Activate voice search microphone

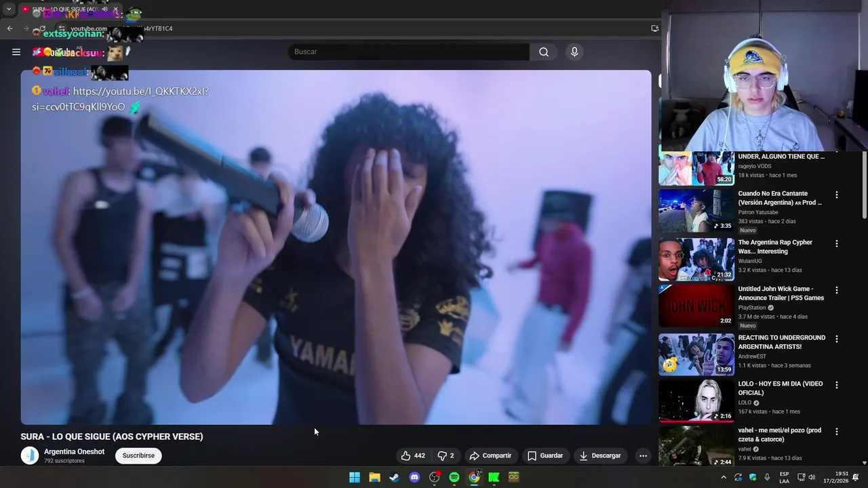(x=574, y=52)
